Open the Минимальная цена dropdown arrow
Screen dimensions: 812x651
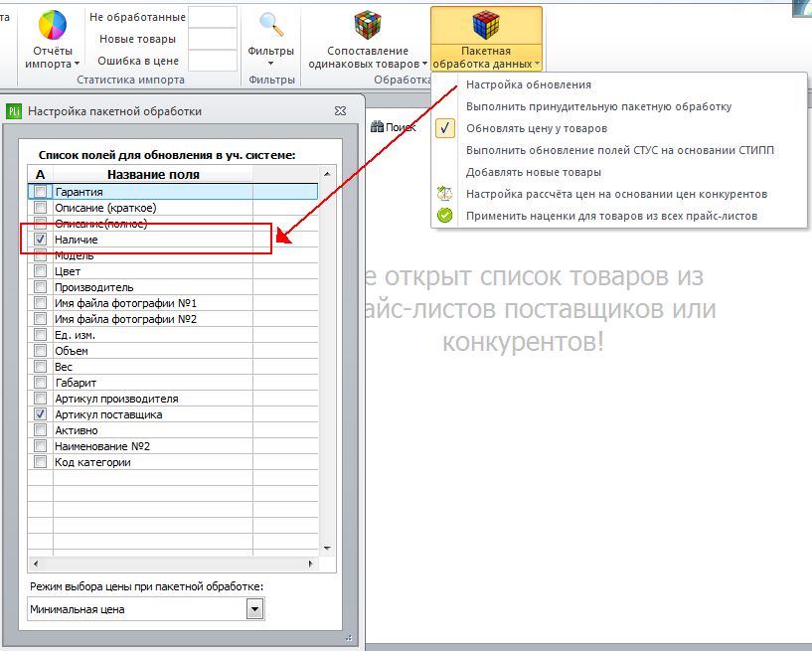point(254,609)
